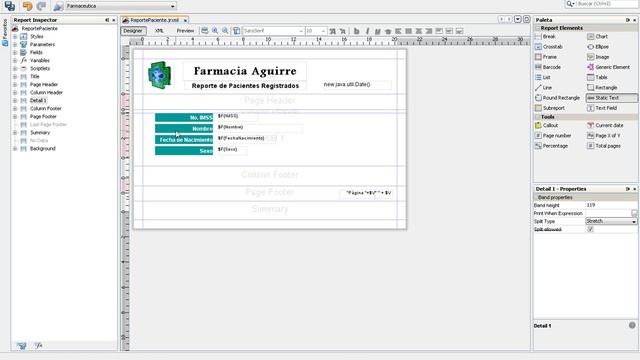Switch to the Designer view

[133, 31]
